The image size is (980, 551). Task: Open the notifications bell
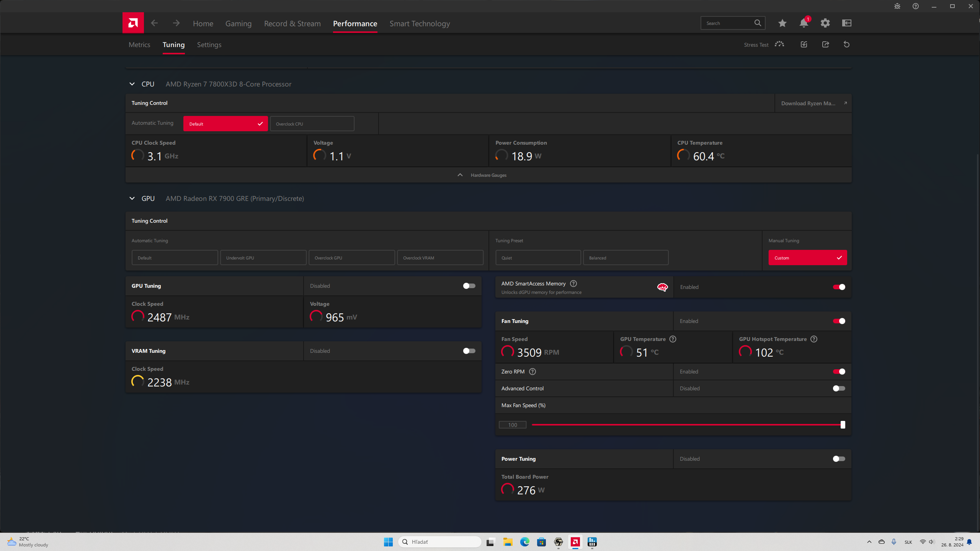[x=804, y=23]
